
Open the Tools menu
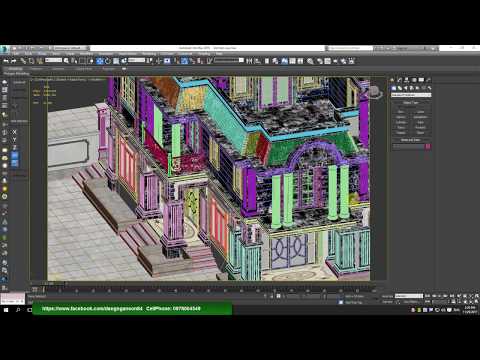pyautogui.click(x=28, y=53)
